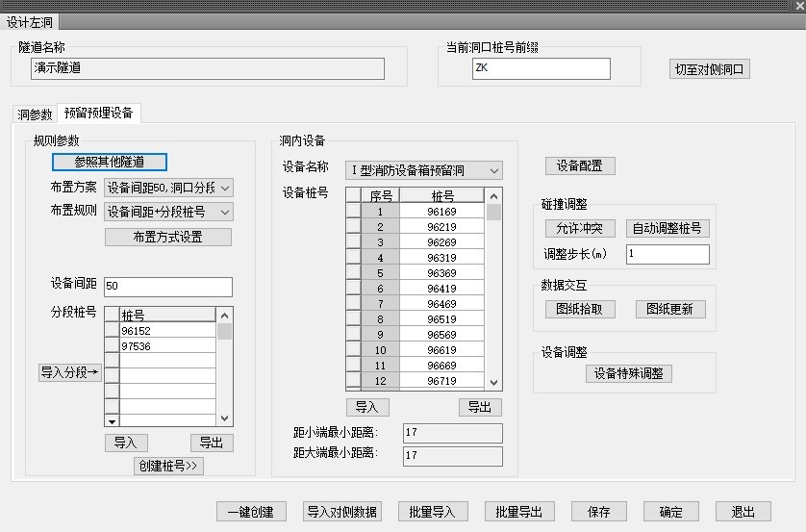This screenshot has height=532, width=806.
Task: Click 切至对侧洞口 button
Action: [710, 69]
